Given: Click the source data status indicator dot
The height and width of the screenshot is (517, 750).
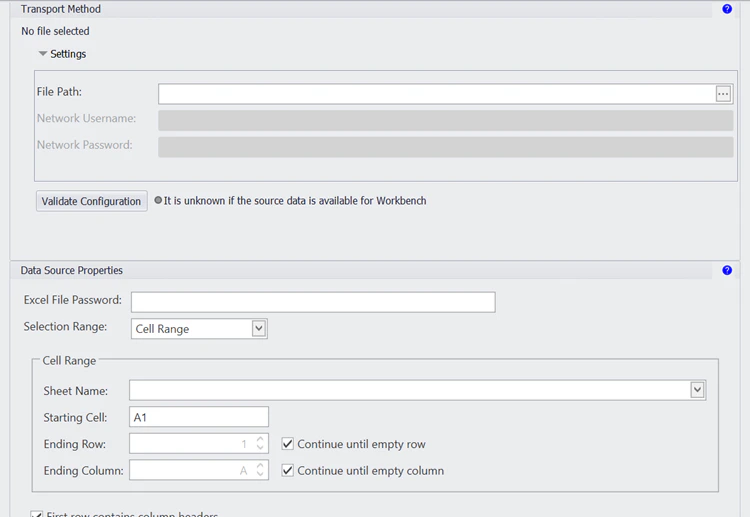Looking at the screenshot, I should [158, 200].
